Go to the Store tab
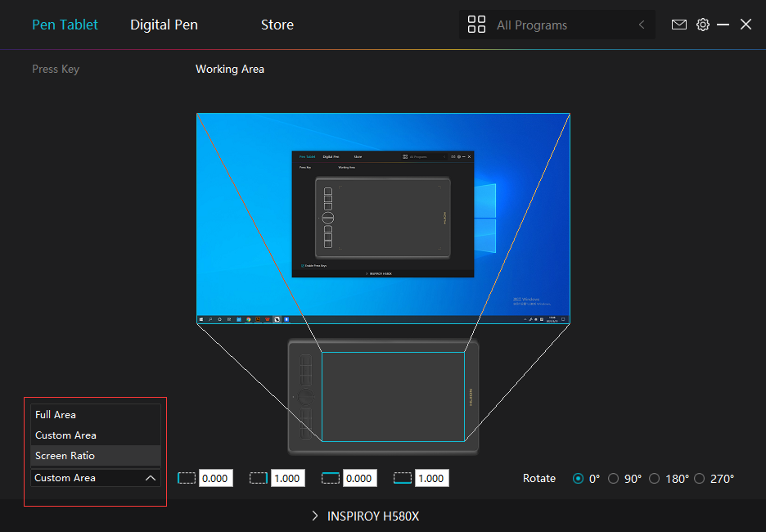Image resolution: width=766 pixels, height=532 pixels. (277, 25)
